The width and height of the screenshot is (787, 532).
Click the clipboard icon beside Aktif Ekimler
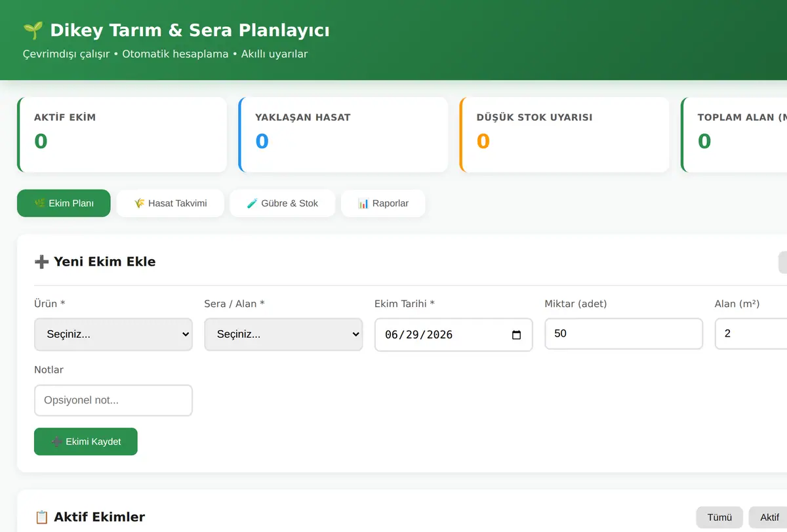pos(41,518)
